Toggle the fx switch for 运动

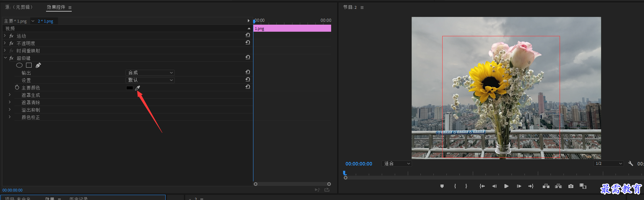coord(11,36)
